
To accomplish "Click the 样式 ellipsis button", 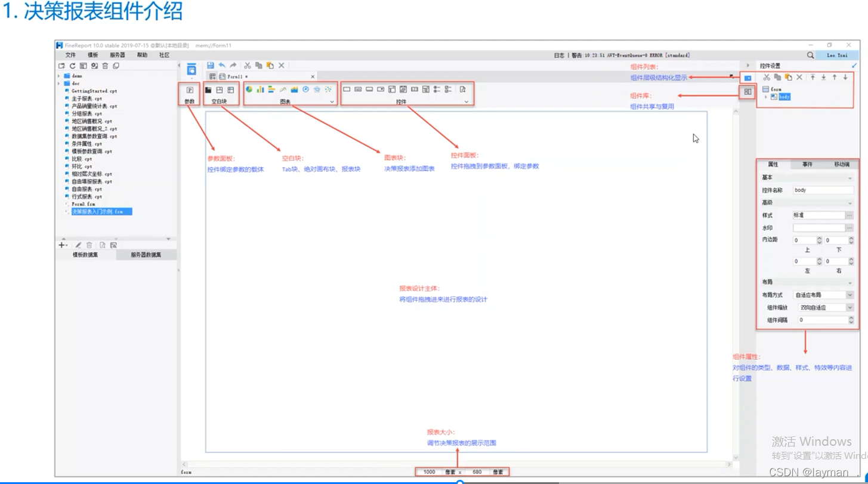I will 850,215.
